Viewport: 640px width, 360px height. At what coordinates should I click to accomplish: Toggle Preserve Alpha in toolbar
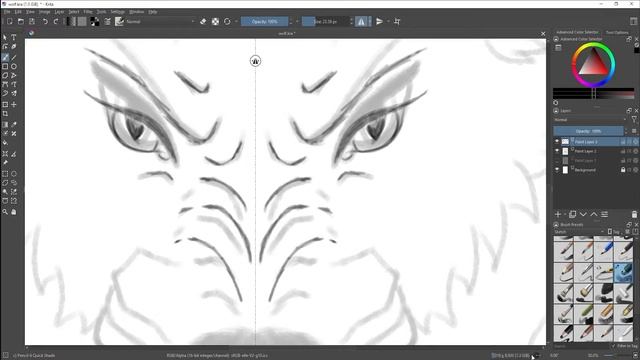[215, 22]
